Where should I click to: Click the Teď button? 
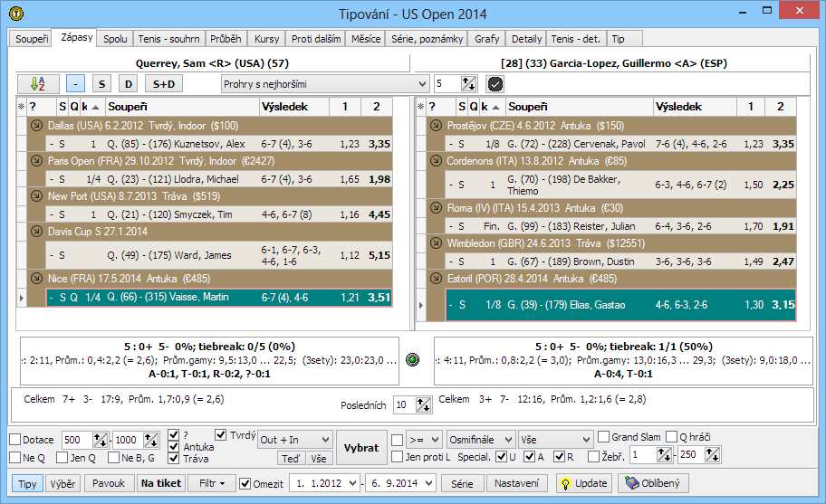tap(291, 458)
